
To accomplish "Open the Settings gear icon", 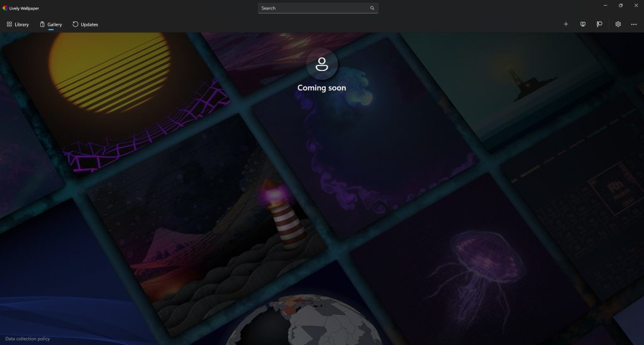I will 618,25.
